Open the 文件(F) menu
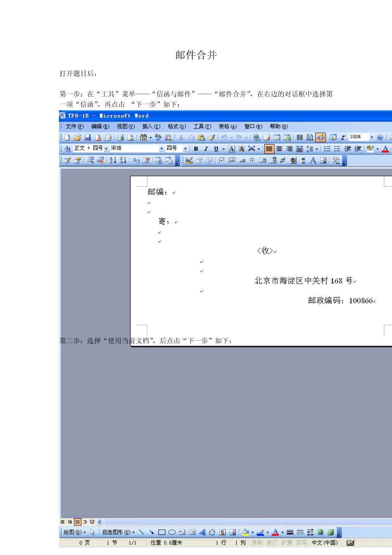 [75, 127]
